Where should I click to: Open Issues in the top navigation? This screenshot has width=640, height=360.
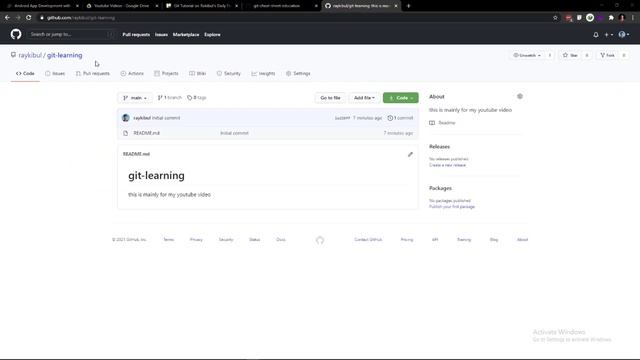(161, 35)
